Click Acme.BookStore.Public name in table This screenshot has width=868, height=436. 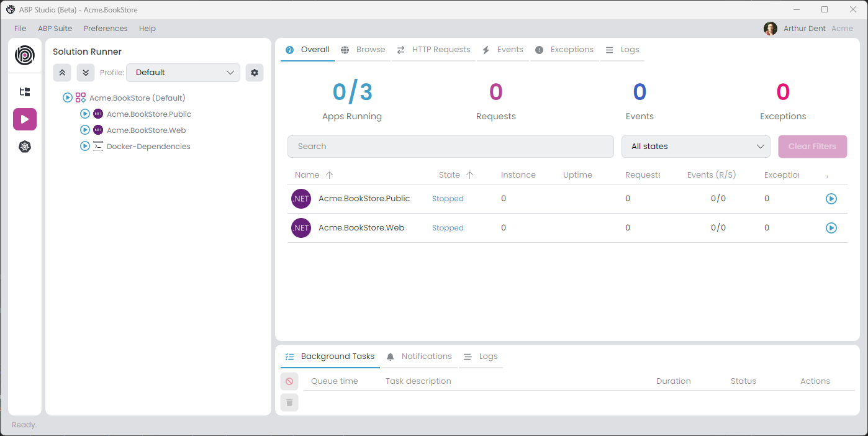(x=364, y=199)
